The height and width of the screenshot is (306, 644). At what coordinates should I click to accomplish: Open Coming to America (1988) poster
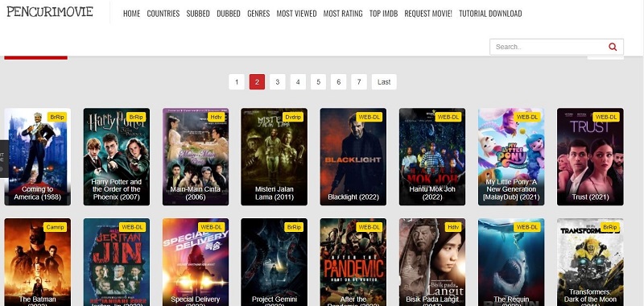pyautogui.click(x=37, y=156)
